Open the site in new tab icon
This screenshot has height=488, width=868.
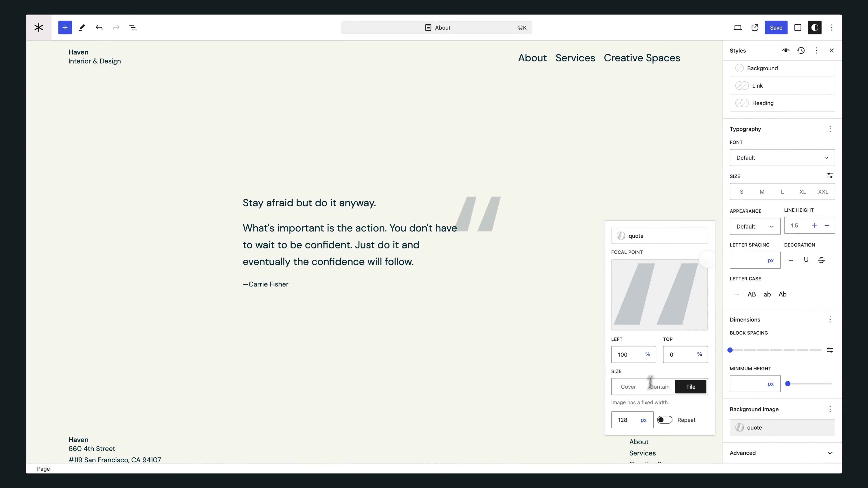755,28
